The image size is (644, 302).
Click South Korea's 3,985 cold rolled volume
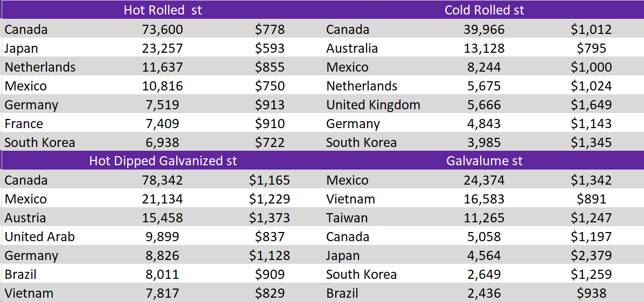click(484, 143)
